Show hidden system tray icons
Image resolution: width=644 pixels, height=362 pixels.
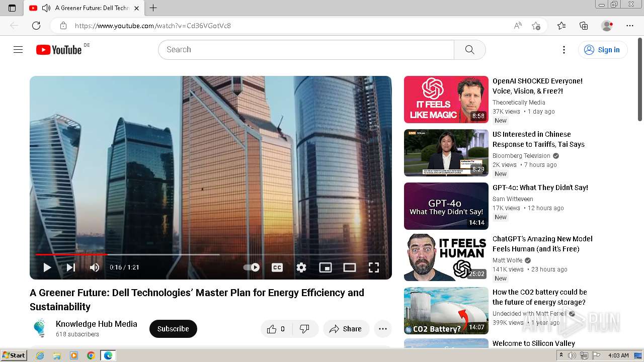[561, 355]
